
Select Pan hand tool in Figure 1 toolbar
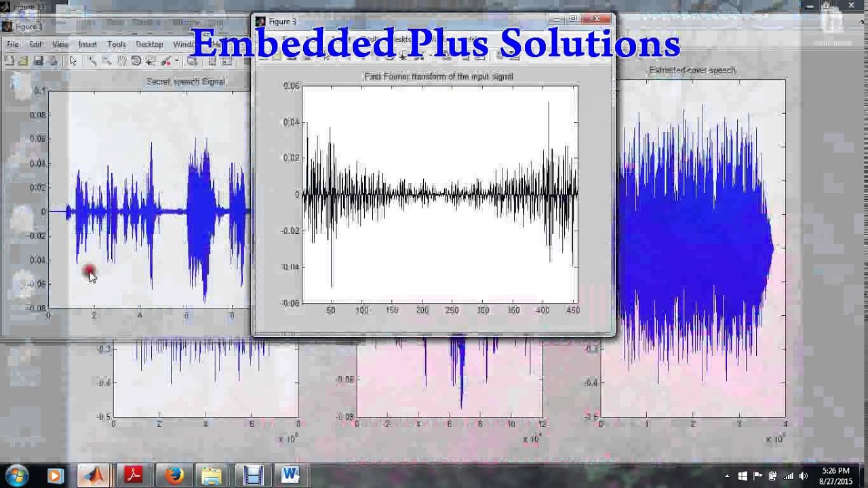121,60
